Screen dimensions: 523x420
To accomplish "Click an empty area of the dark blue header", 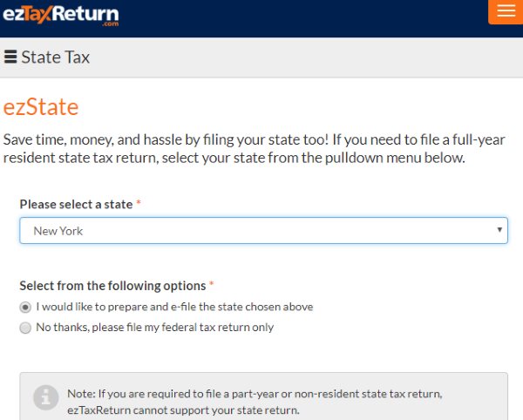I will tap(305, 17).
